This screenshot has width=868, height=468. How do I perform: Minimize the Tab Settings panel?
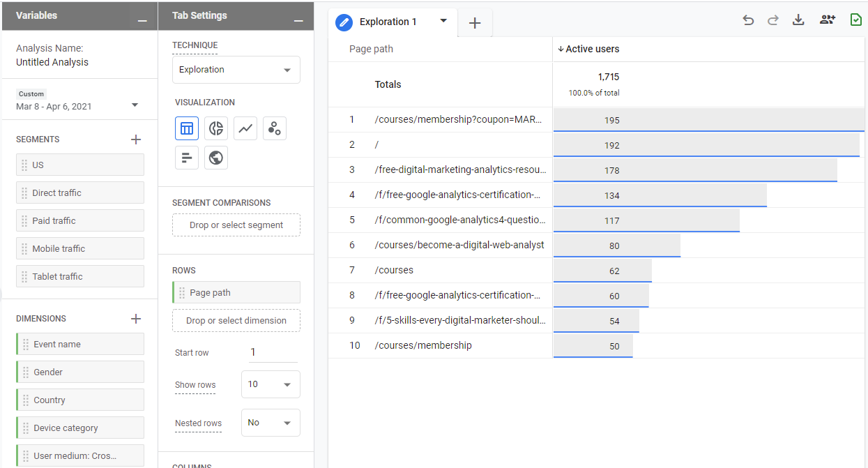tap(298, 21)
